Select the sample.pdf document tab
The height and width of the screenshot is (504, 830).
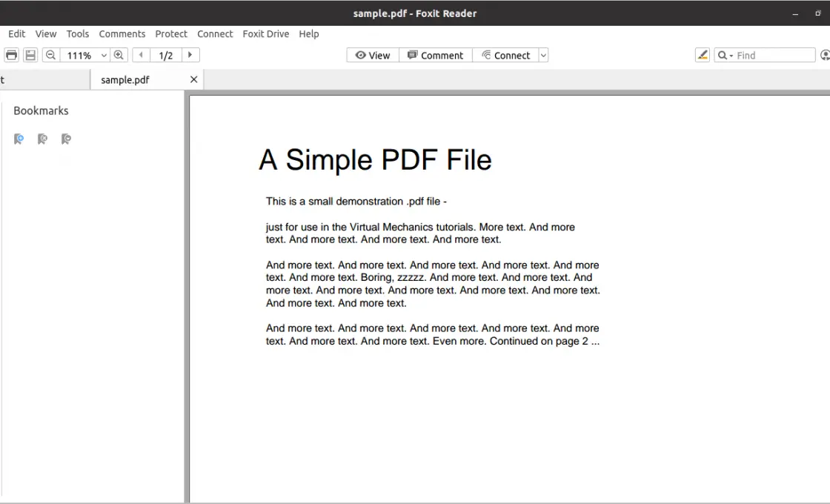point(124,79)
